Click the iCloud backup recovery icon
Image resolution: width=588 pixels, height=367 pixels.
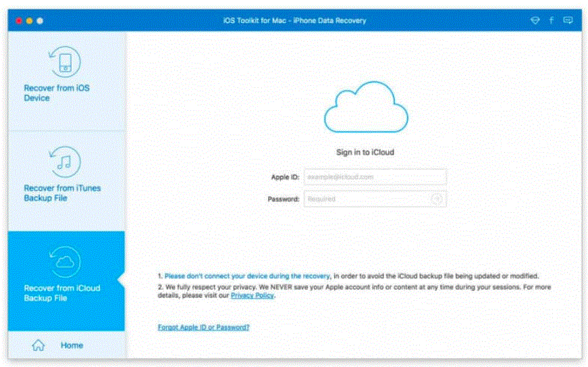pos(65,262)
